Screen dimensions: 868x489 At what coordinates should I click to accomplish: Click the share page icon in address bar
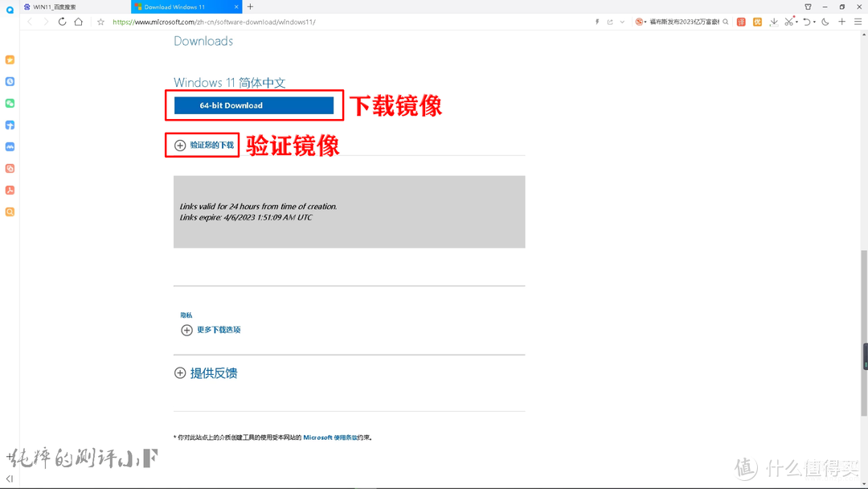(x=610, y=23)
